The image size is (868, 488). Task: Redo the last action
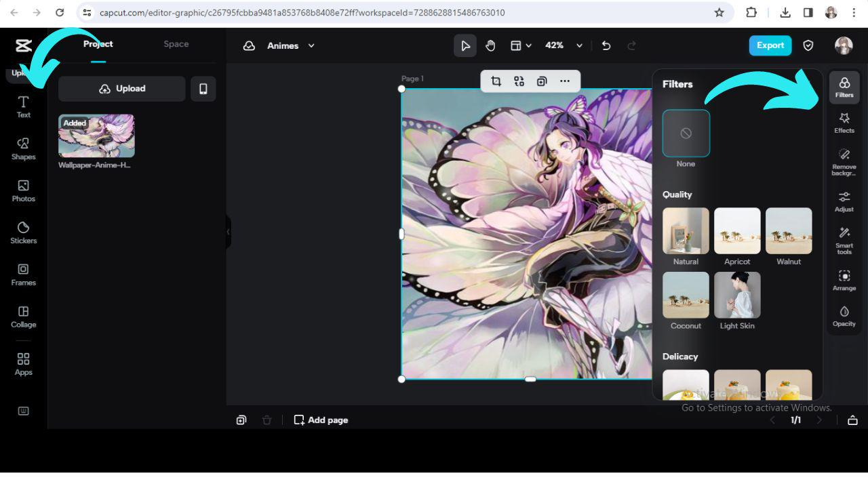[632, 45]
